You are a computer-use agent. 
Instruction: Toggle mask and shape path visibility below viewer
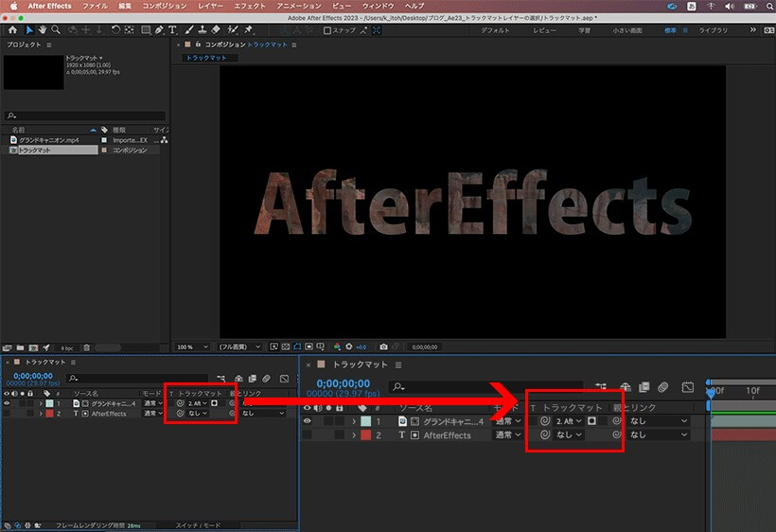pyautogui.click(x=297, y=346)
